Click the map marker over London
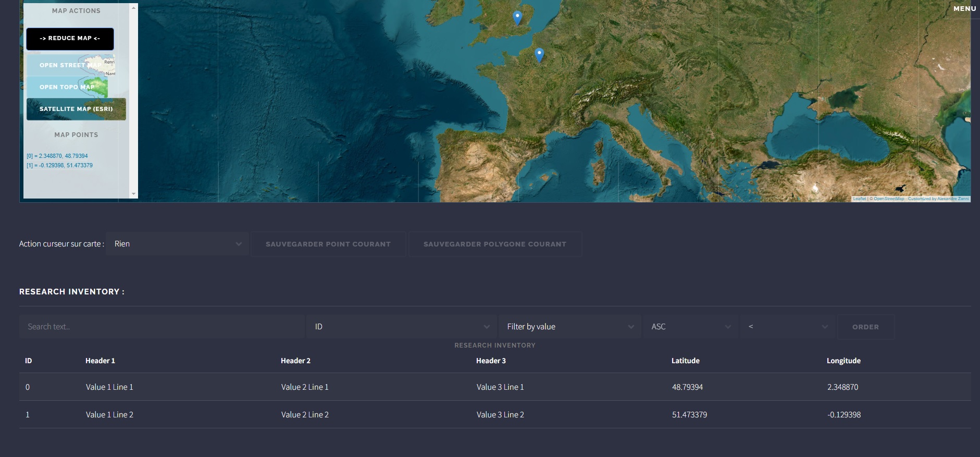The width and height of the screenshot is (980, 457). point(517,17)
